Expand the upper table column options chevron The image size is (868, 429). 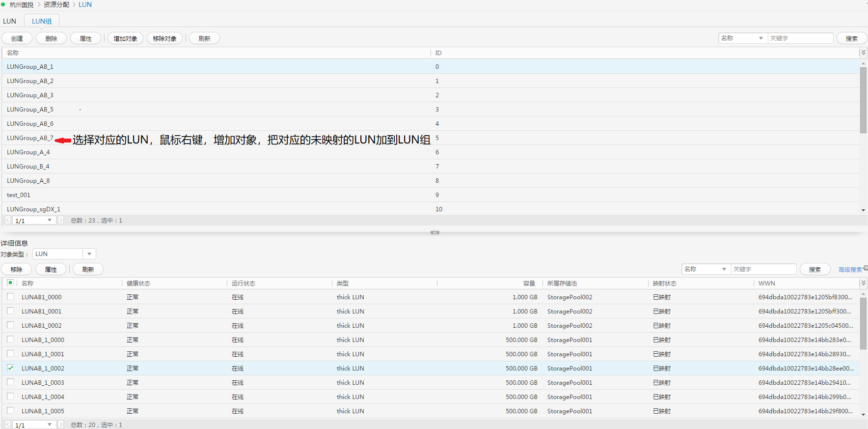click(x=863, y=53)
